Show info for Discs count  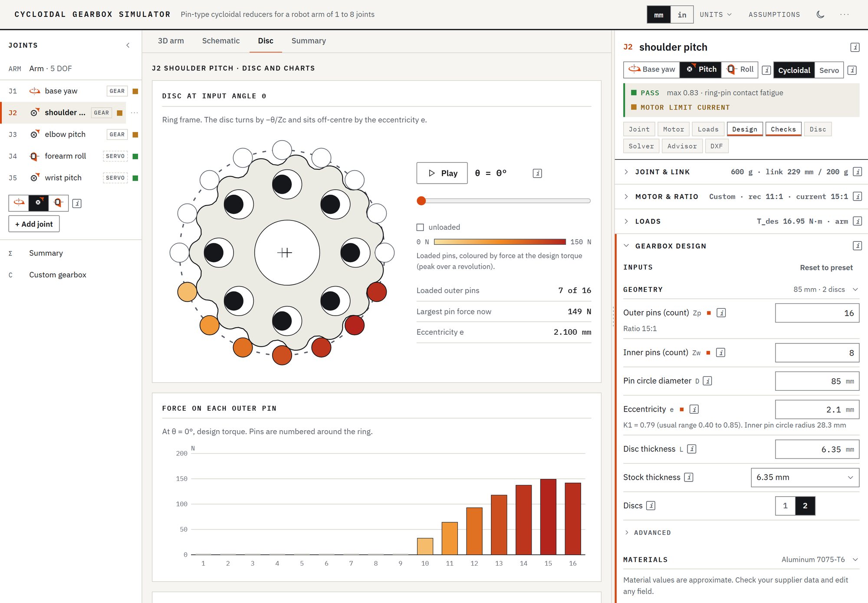(x=651, y=505)
